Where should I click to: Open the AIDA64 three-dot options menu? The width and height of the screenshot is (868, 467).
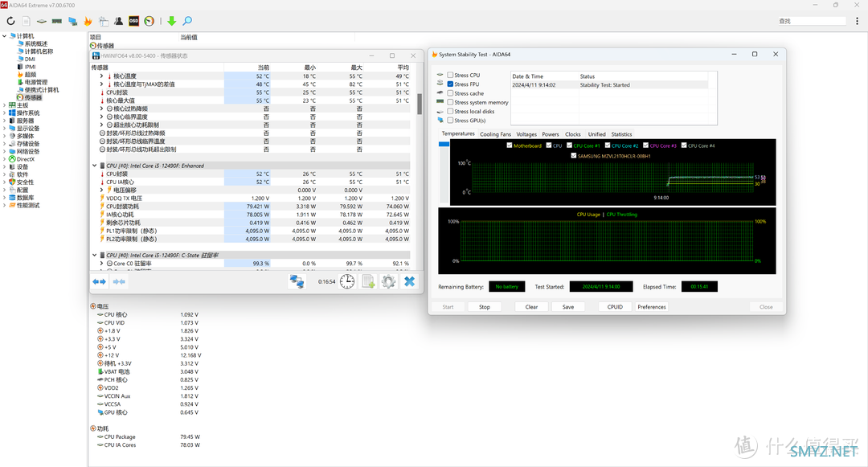point(857,21)
